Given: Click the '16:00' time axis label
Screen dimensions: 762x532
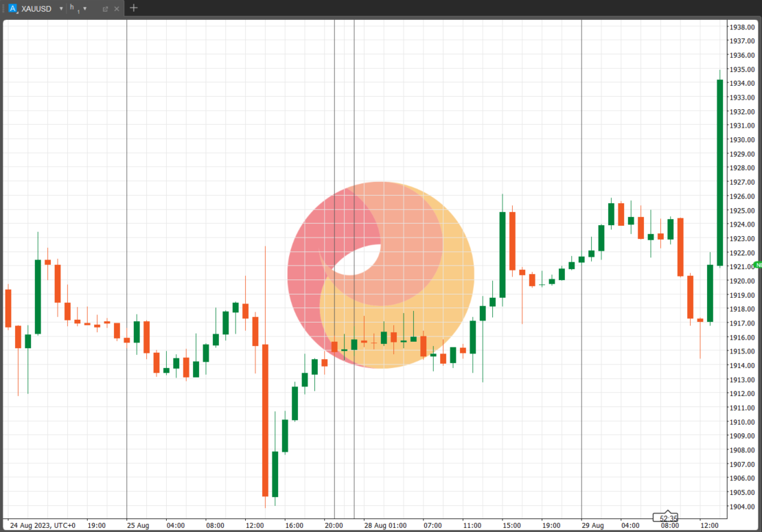Looking at the screenshot, I should click(x=294, y=525).
